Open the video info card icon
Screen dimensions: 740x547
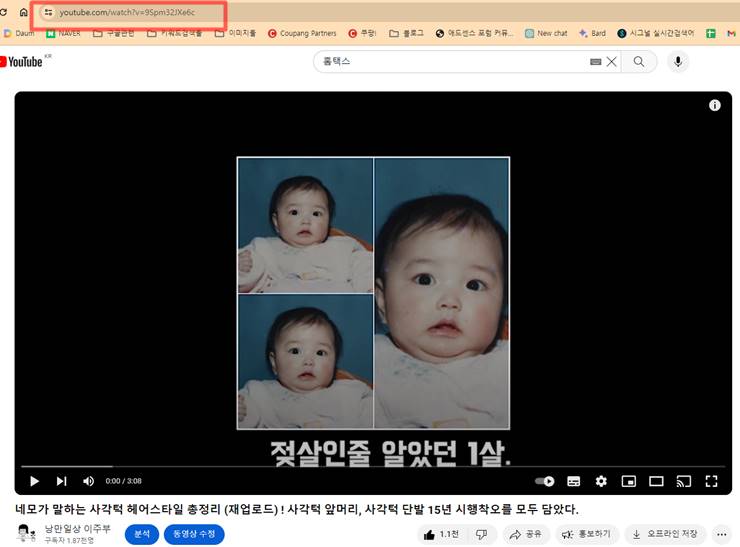click(x=715, y=105)
